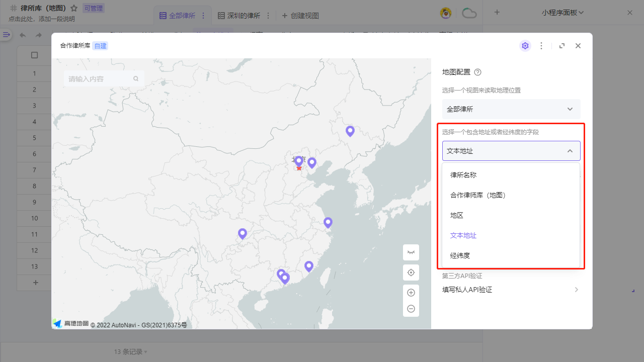The width and height of the screenshot is (644, 362).
Task: Star the 律所库（地图） document as favorite
Action: (x=74, y=8)
